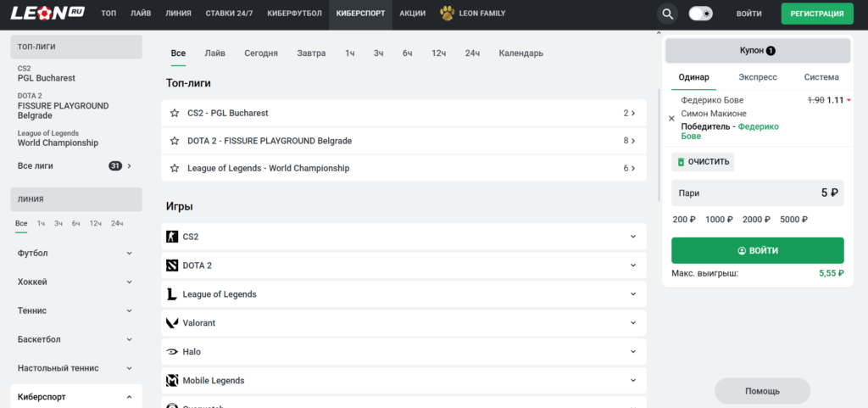Star the CS2 - PGL Bucharest league

point(175,113)
